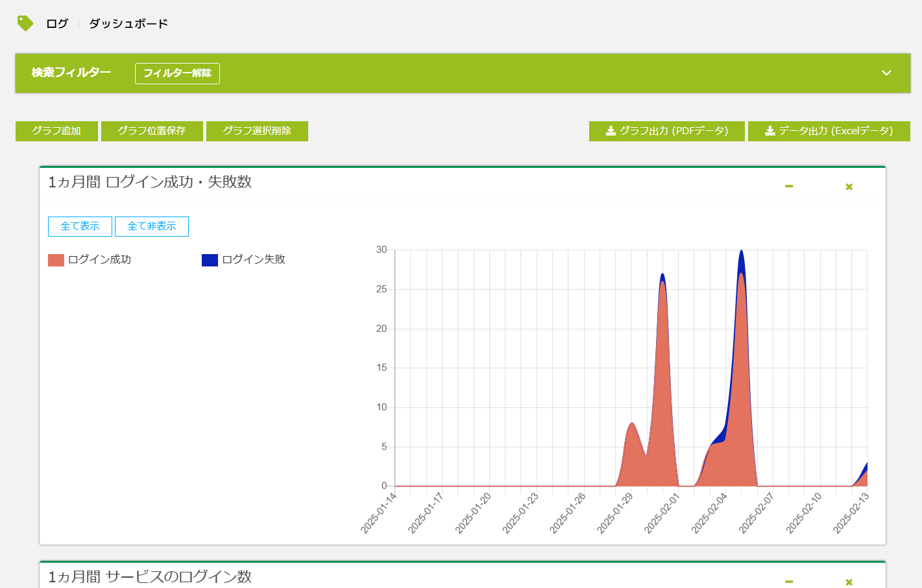This screenshot has width=922, height=588.
Task: Click the y-axis value 30
Action: [382, 250]
